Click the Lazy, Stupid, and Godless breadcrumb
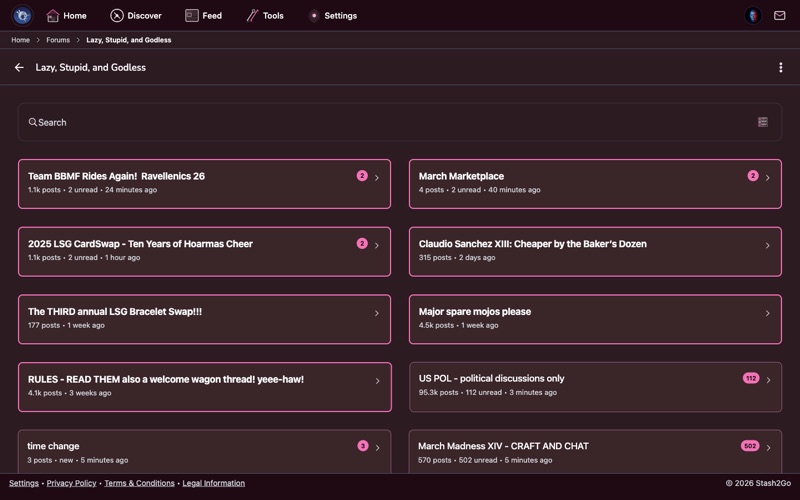 pyautogui.click(x=129, y=40)
